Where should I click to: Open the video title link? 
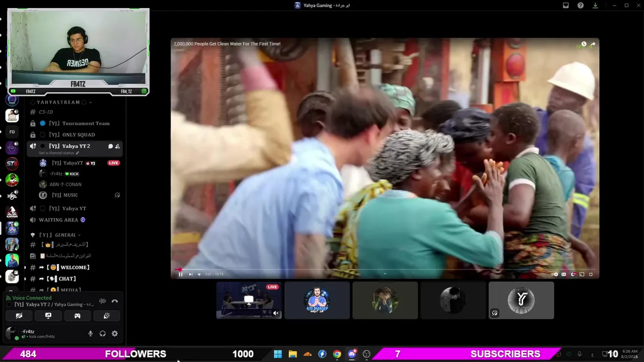227,44
